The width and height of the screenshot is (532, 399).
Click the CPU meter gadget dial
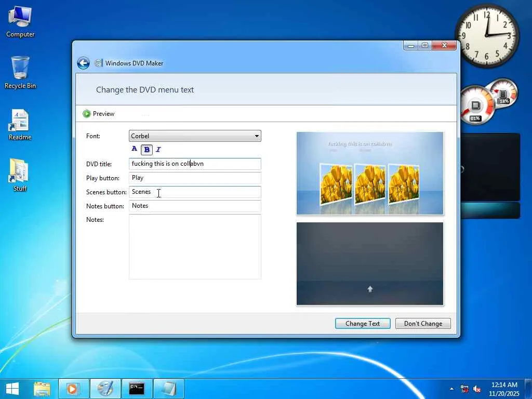pos(476,105)
